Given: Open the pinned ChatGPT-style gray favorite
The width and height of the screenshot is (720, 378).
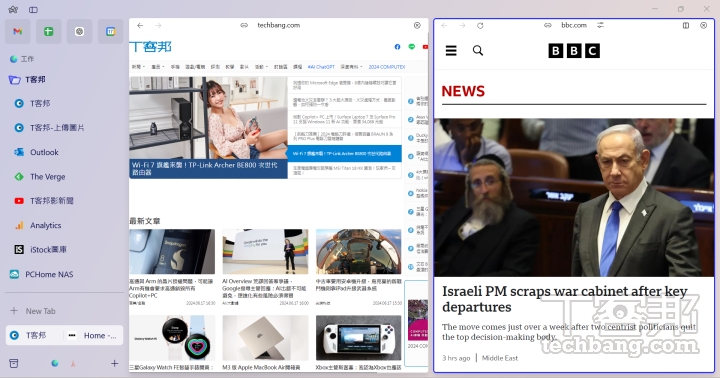Looking at the screenshot, I should (x=79, y=31).
